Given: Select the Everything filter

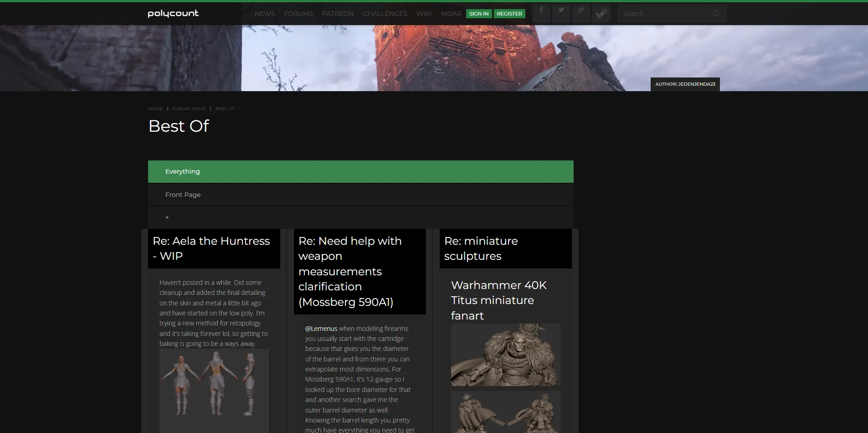Looking at the screenshot, I should point(182,171).
